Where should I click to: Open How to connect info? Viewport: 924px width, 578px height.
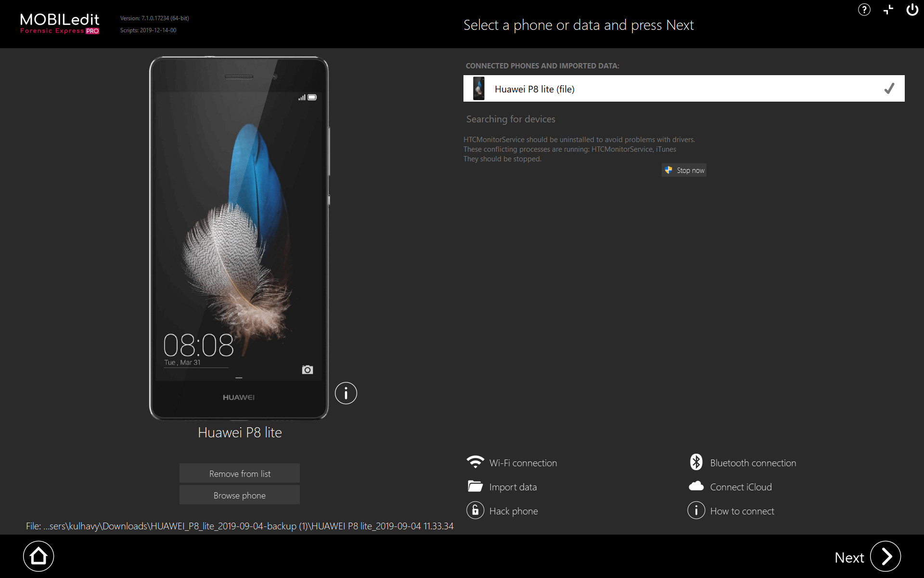coord(742,511)
